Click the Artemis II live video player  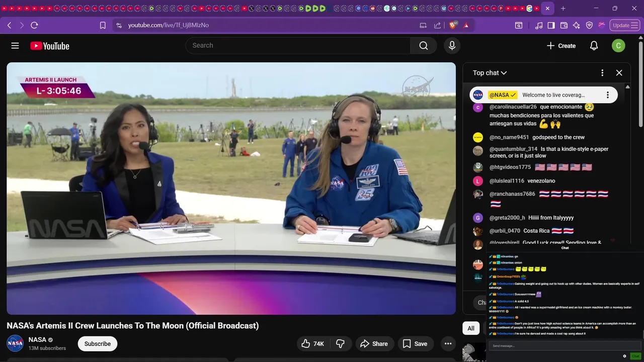click(x=231, y=189)
